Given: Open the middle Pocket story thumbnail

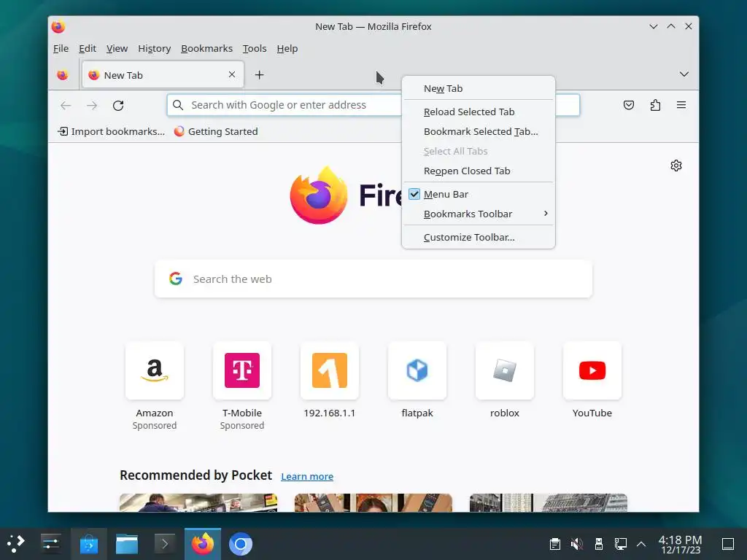Looking at the screenshot, I should (x=373, y=503).
